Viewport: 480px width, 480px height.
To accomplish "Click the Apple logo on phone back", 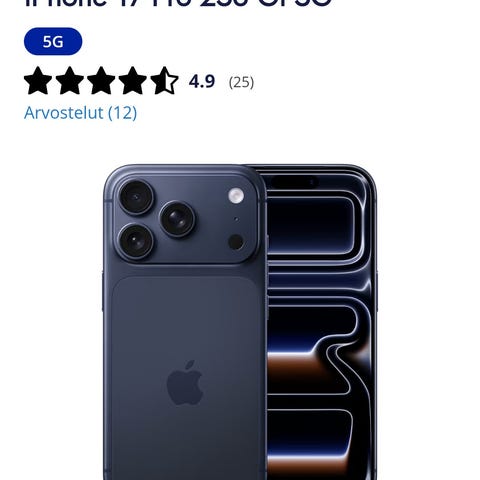I will (x=185, y=382).
